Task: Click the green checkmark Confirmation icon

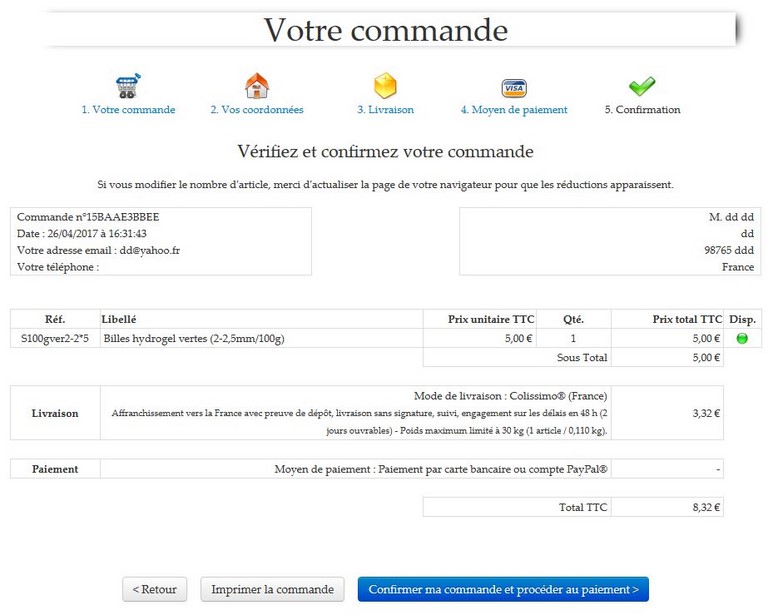Action: click(642, 86)
